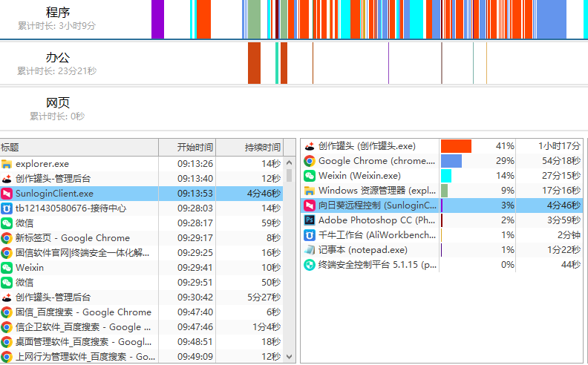Click the 累计时长: 3小时9分 label
Viewport: 588px width, 365px height.
tap(56, 26)
